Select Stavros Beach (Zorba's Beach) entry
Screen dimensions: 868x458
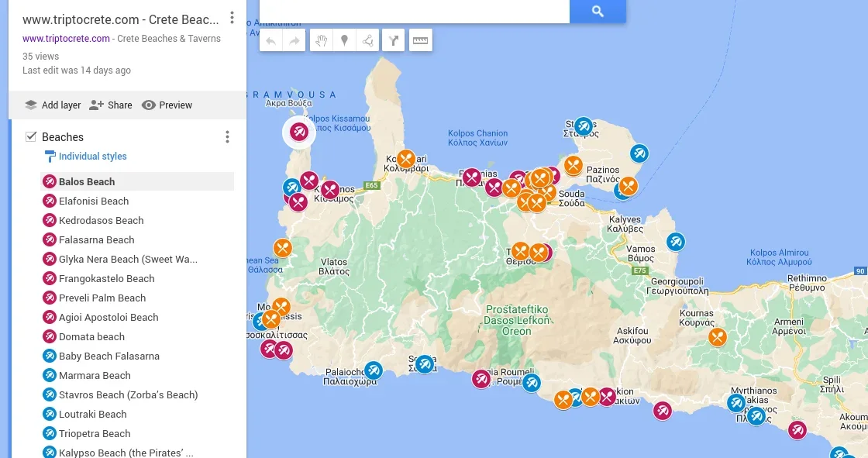click(x=137, y=395)
